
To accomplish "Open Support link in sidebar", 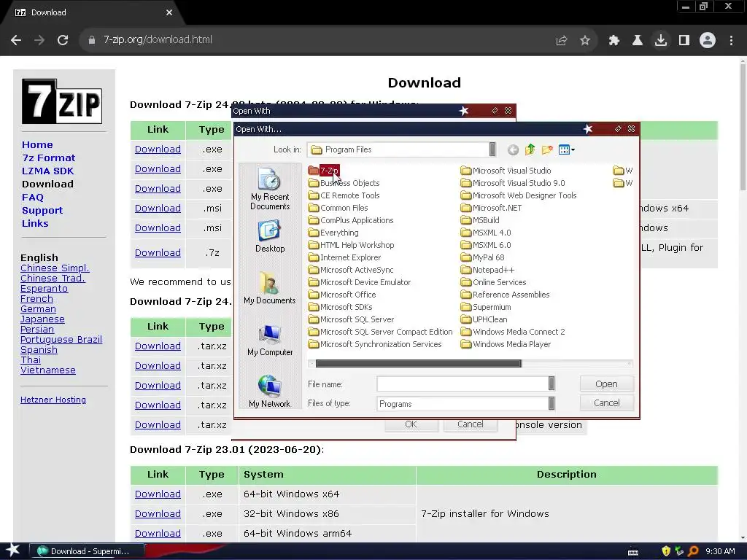I will click(x=42, y=211).
